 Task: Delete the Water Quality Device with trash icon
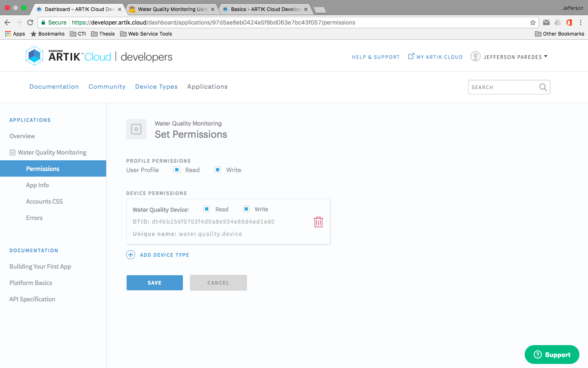tap(318, 222)
